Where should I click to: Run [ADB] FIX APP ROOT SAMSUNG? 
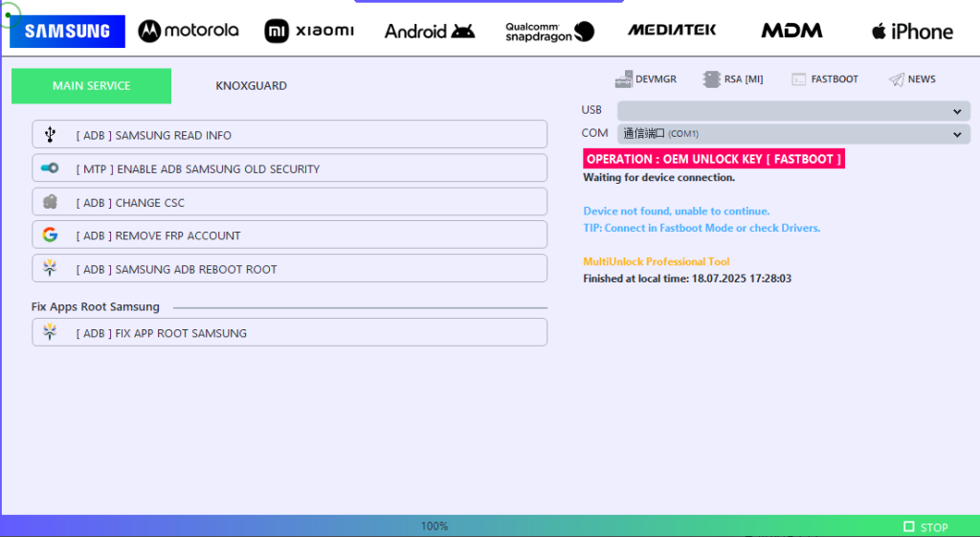(x=289, y=332)
